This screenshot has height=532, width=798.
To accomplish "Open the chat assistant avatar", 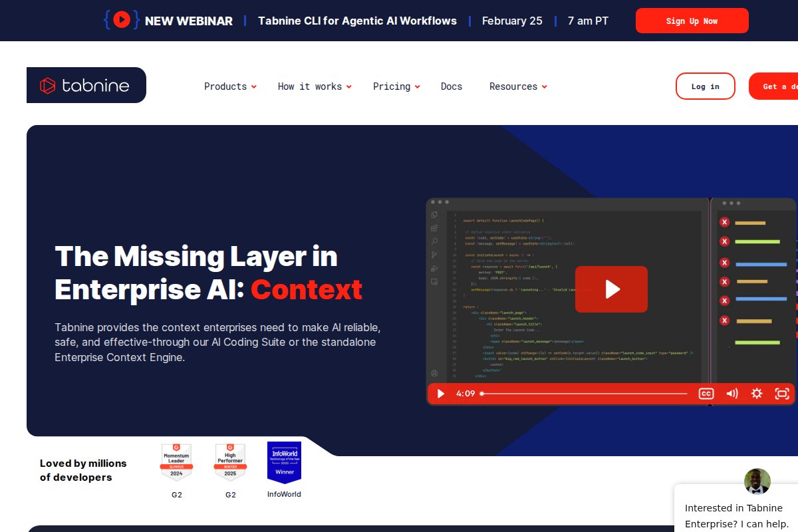I will coord(757,481).
